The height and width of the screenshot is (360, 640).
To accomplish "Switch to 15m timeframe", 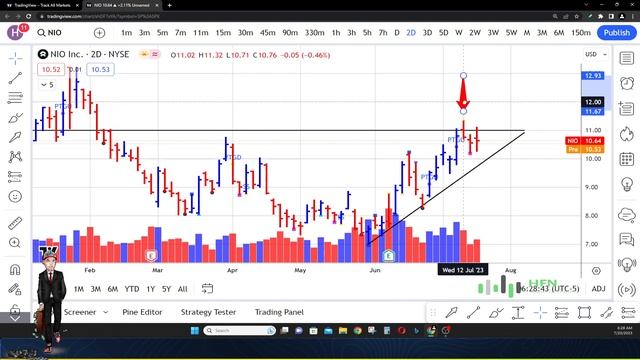I will tap(223, 33).
